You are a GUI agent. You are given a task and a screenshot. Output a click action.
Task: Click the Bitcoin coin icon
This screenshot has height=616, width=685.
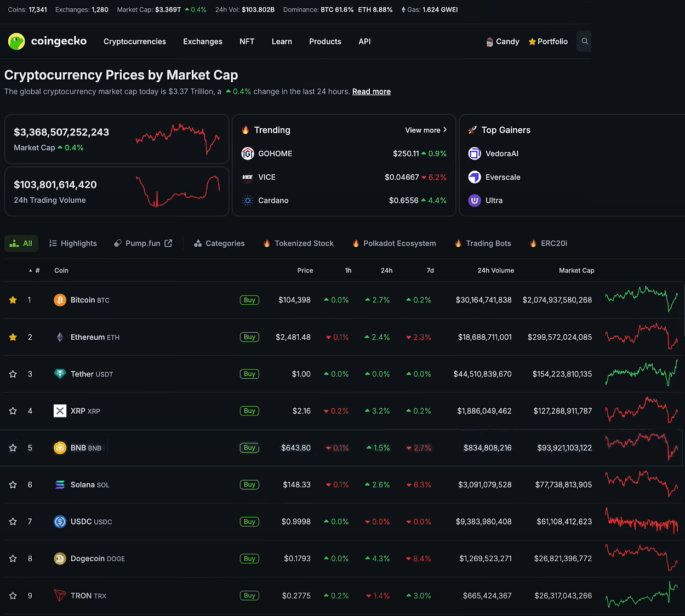click(x=60, y=300)
